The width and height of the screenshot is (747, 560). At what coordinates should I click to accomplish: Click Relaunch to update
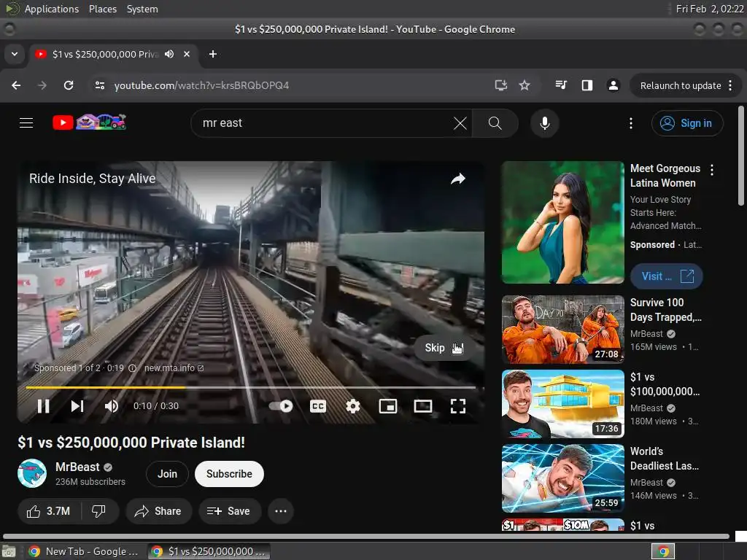[681, 86]
